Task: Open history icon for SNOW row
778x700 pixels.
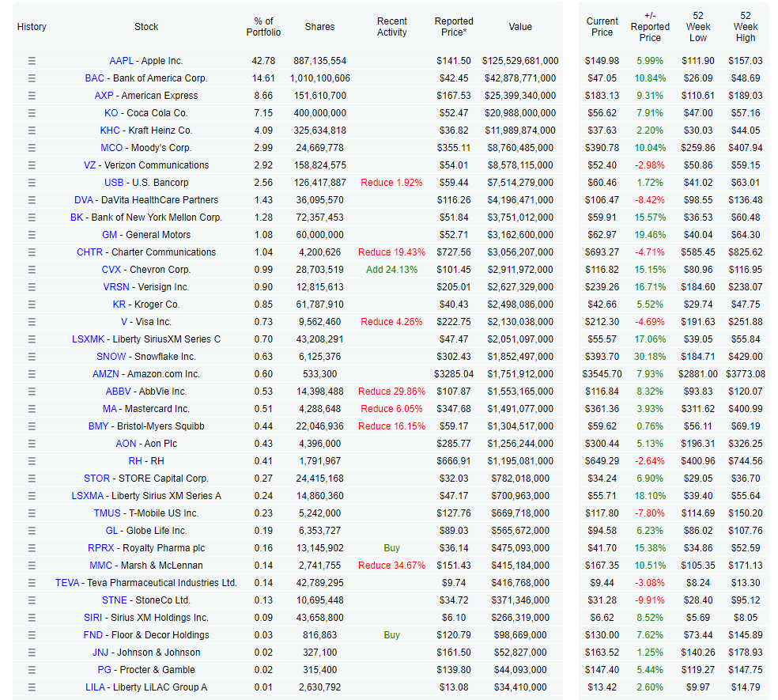Action: pyautogui.click(x=32, y=357)
